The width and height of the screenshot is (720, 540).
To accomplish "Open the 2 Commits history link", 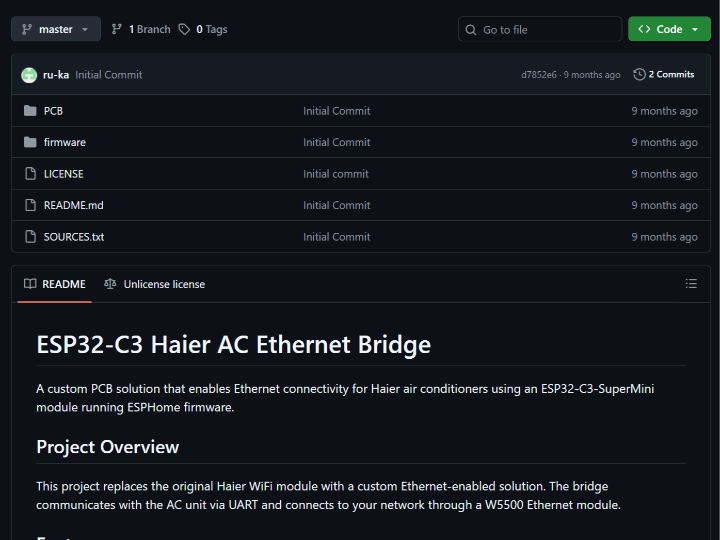I will click(664, 75).
